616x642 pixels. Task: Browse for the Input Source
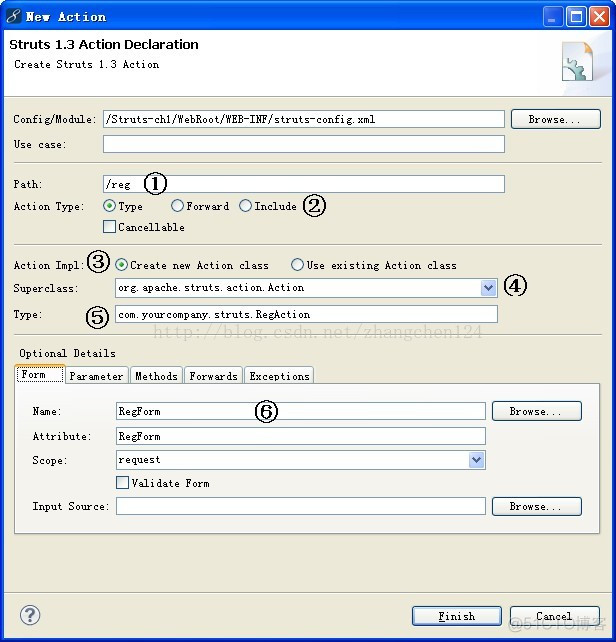pyautogui.click(x=537, y=506)
